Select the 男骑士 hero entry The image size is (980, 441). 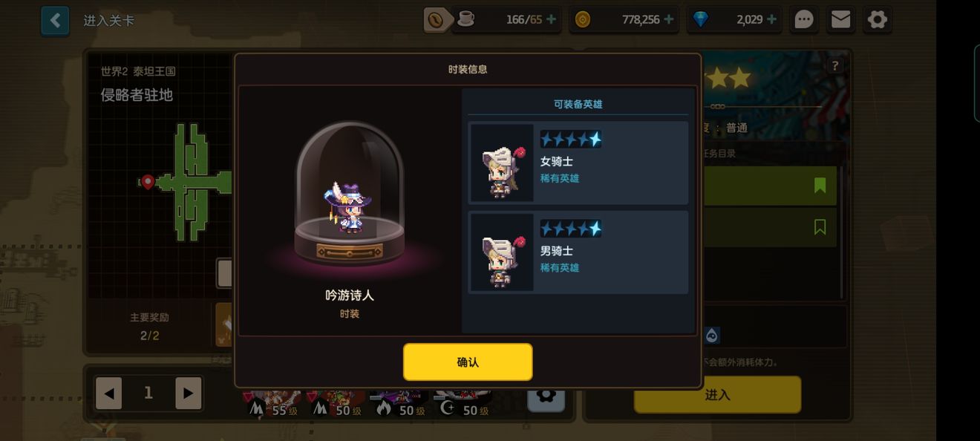[x=578, y=252]
